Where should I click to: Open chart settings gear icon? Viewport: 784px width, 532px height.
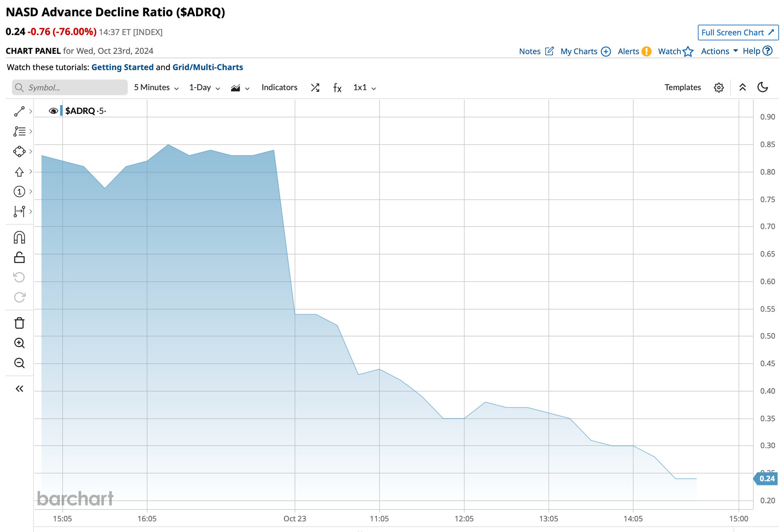click(719, 87)
